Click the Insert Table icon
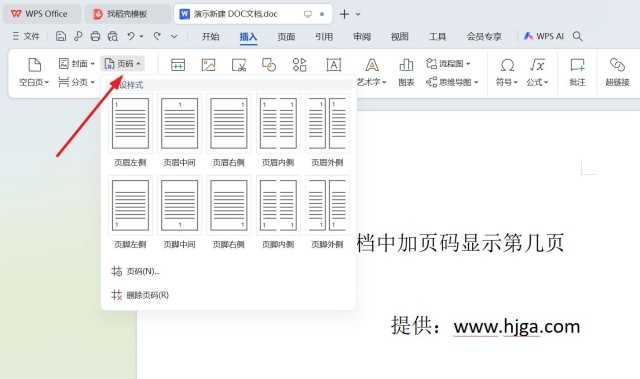This screenshot has width=640, height=379. click(178, 65)
